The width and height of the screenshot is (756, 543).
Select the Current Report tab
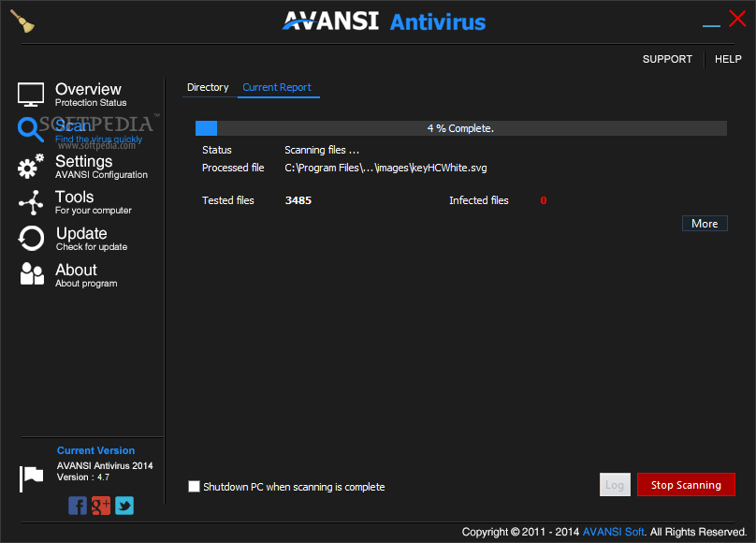(277, 87)
